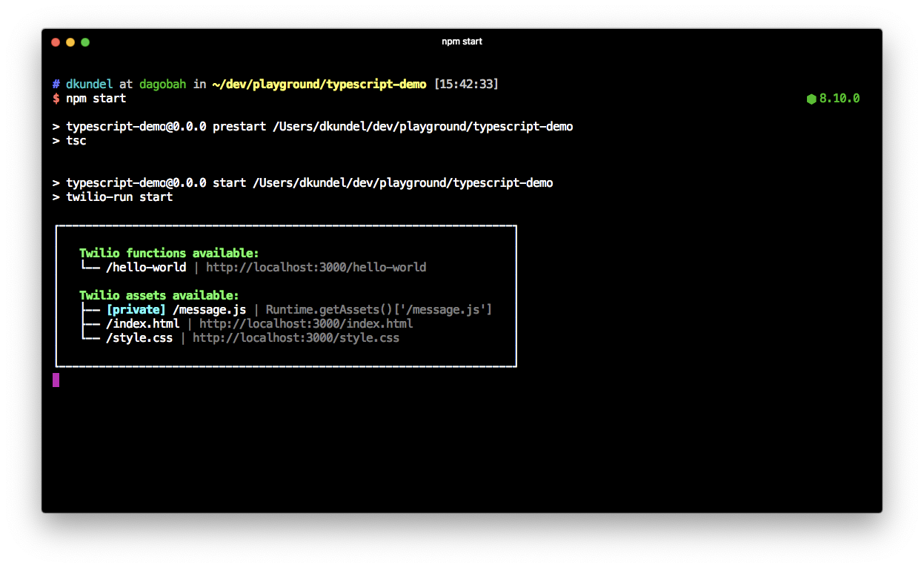Click the '/style.css' asset name
924x568 pixels.
tap(139, 337)
